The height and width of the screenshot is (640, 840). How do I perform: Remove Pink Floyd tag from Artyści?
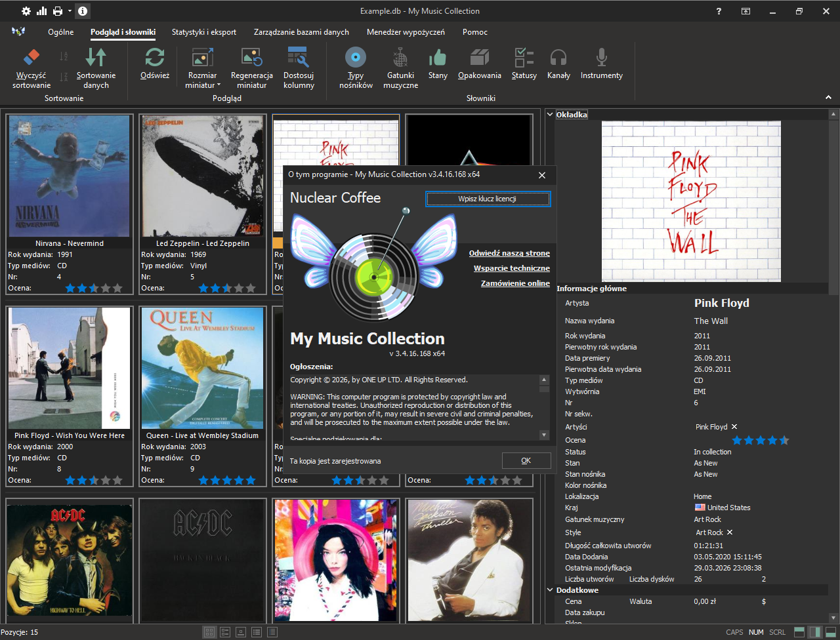pyautogui.click(x=734, y=427)
